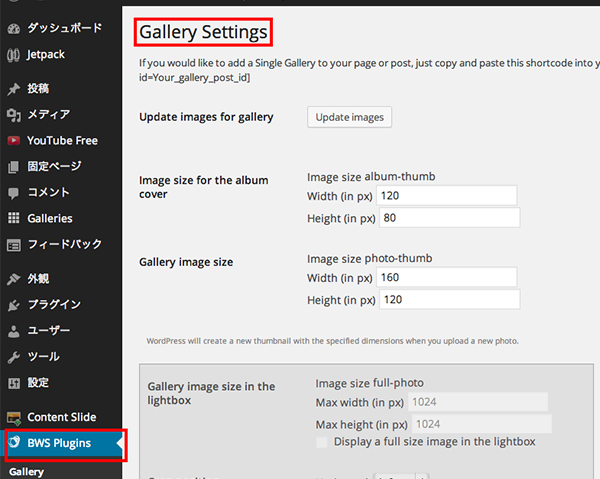Click the プラグイン plug icon
This screenshot has width=600, height=479.
(13, 305)
